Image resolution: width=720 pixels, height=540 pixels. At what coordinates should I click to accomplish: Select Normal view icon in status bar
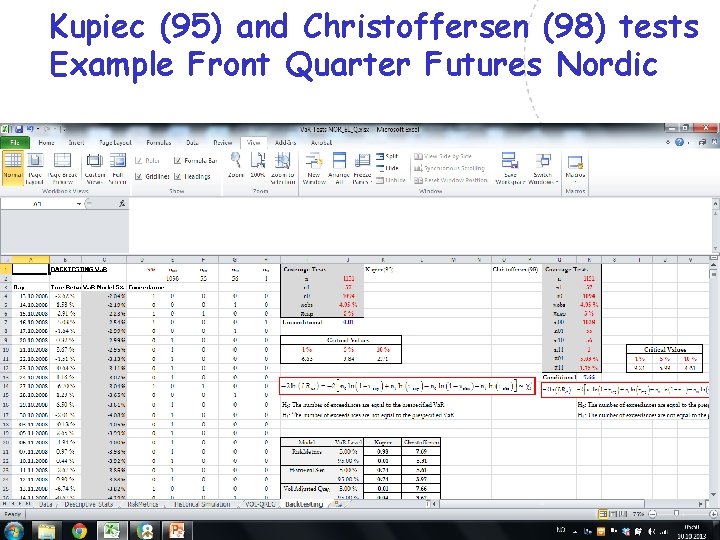603,514
